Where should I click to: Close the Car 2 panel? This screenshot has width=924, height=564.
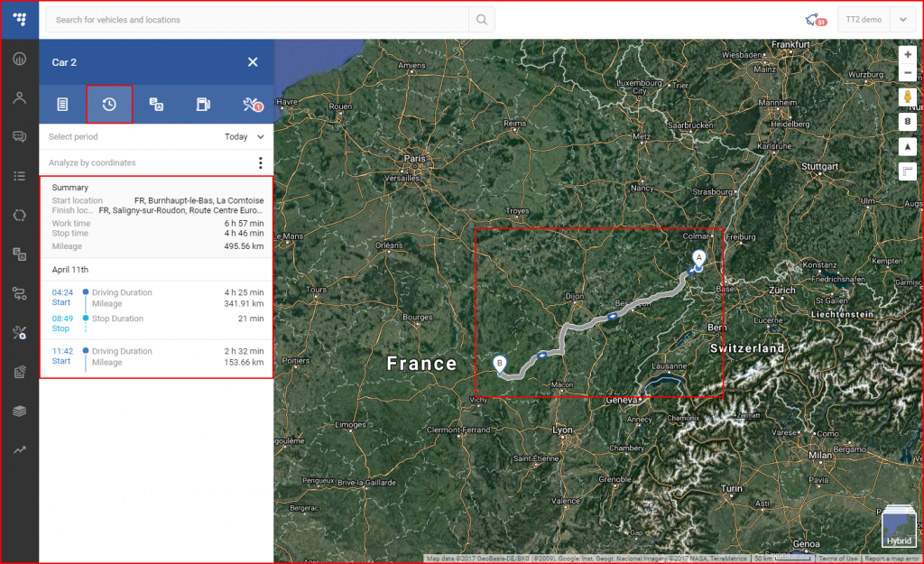click(253, 62)
